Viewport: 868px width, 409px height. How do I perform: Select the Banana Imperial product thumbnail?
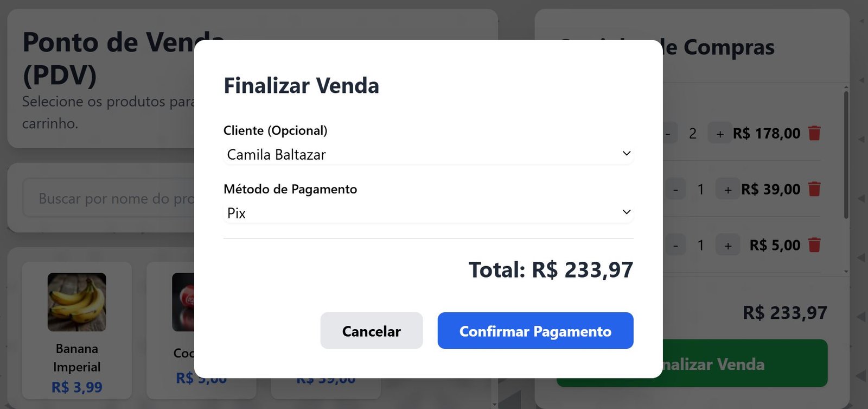(x=76, y=303)
